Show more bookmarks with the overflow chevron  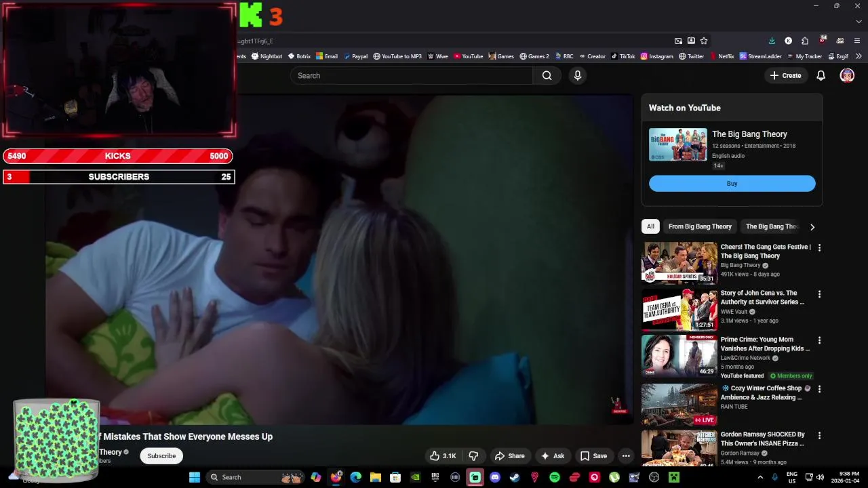(859, 56)
